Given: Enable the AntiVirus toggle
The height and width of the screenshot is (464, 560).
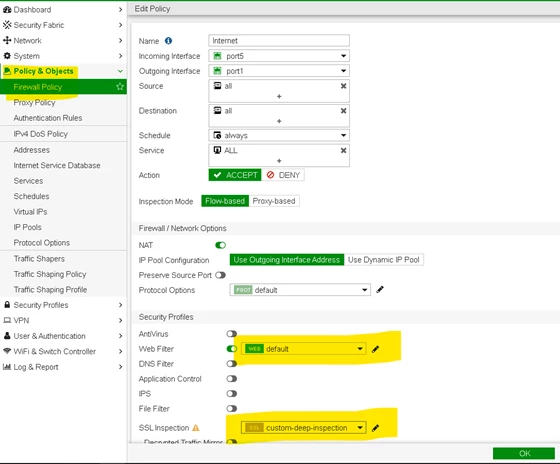Looking at the screenshot, I should (231, 334).
